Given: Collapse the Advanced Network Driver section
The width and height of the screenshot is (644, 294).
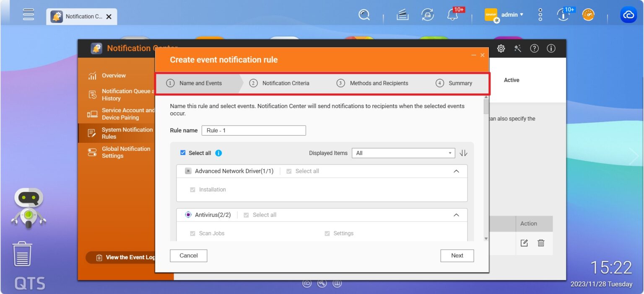Looking at the screenshot, I should pos(456,171).
